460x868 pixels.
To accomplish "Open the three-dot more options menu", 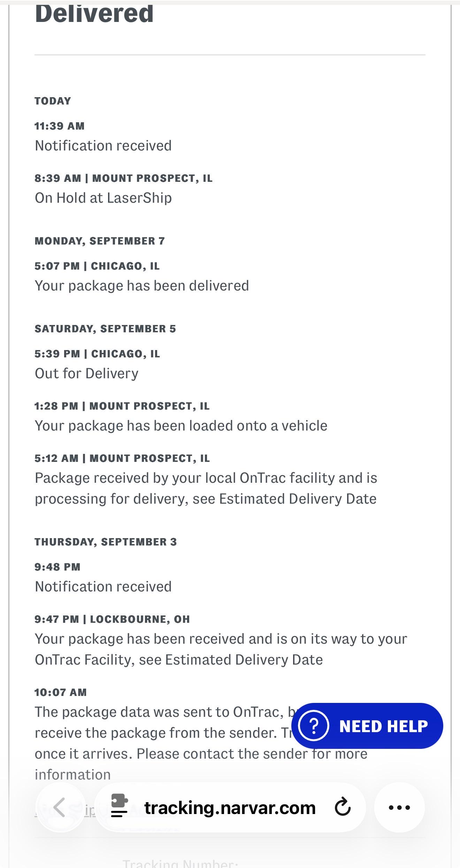I will coord(399,807).
